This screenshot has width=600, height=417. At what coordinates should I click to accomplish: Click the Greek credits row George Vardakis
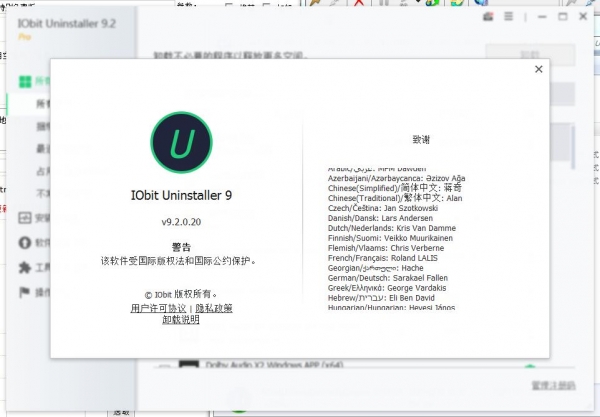387,288
